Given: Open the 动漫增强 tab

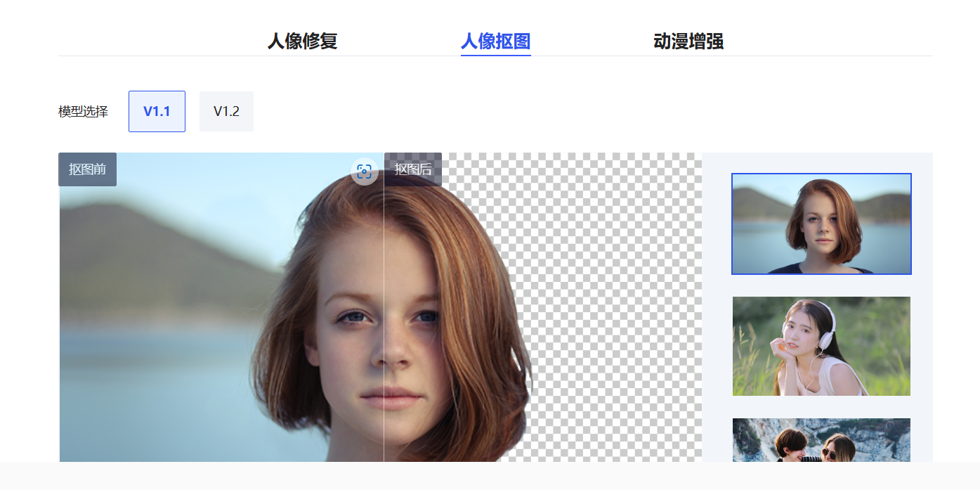Looking at the screenshot, I should pos(688,41).
